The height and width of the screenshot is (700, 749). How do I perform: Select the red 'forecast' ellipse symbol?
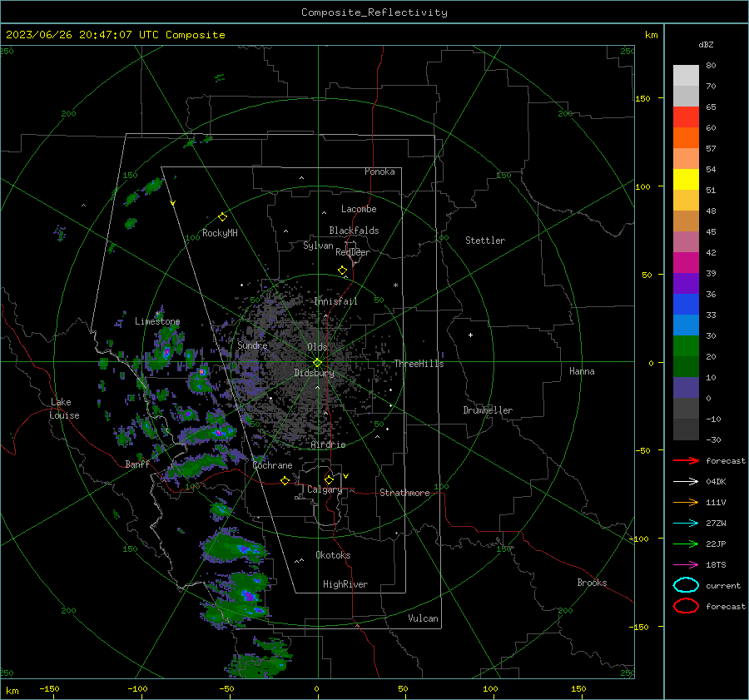686,606
